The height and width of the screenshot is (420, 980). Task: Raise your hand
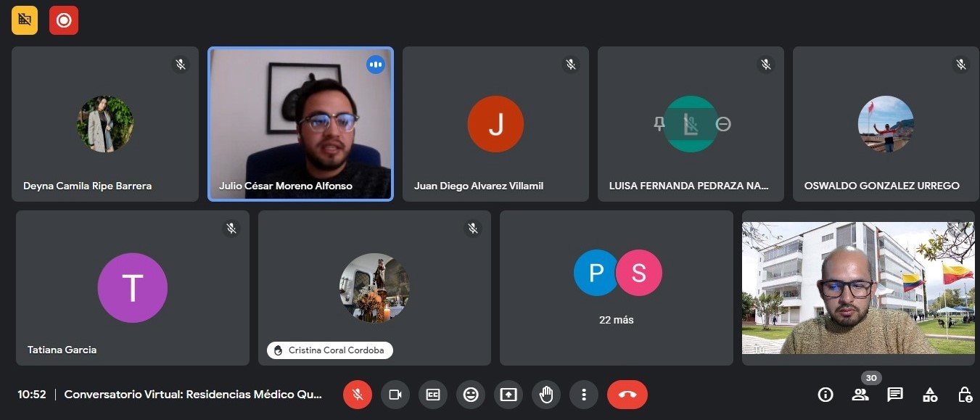coord(546,395)
